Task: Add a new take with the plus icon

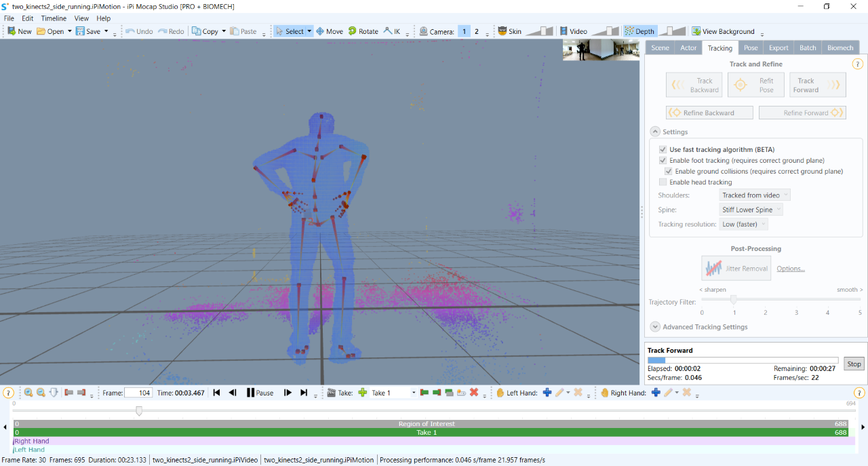Action: pyautogui.click(x=363, y=393)
